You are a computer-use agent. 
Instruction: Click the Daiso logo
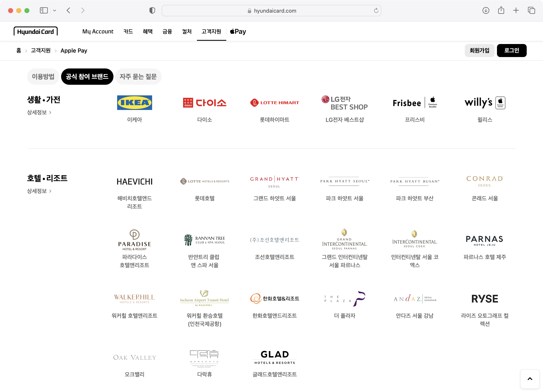coord(205,103)
